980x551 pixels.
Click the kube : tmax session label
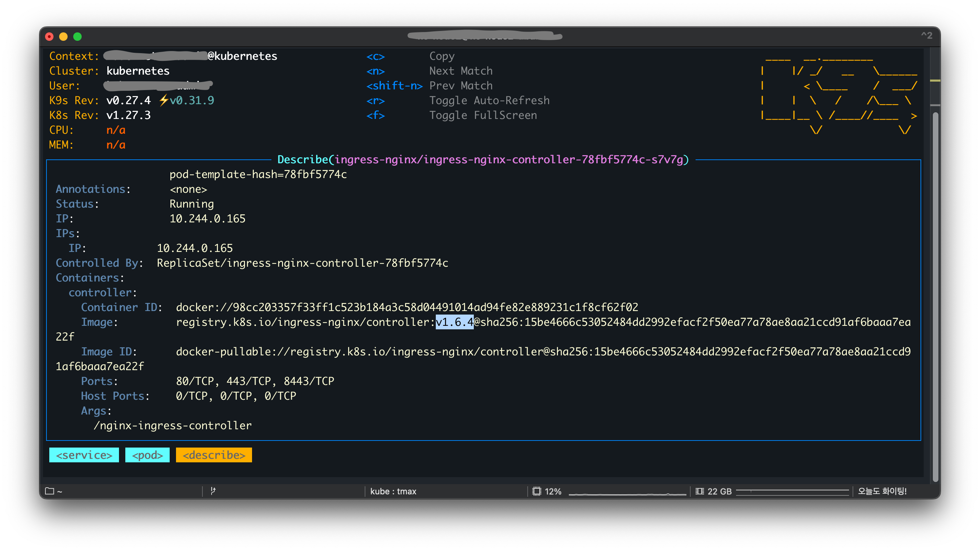click(x=393, y=491)
